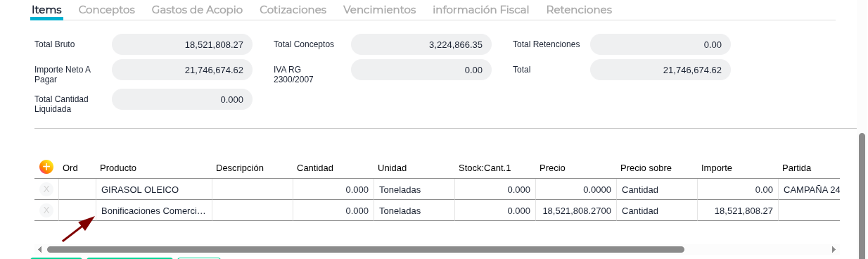
Task: Click the left arrow of the horizontal scrollbar
Action: (39, 249)
